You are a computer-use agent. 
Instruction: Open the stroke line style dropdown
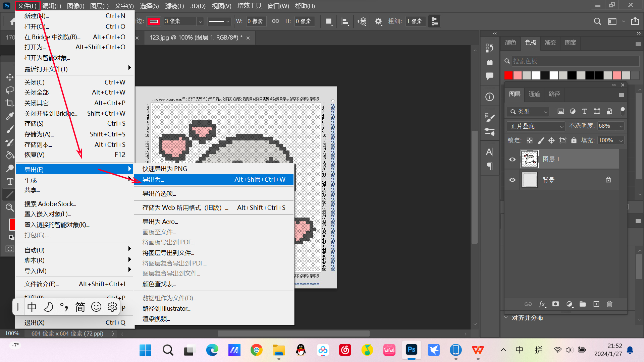219,21
